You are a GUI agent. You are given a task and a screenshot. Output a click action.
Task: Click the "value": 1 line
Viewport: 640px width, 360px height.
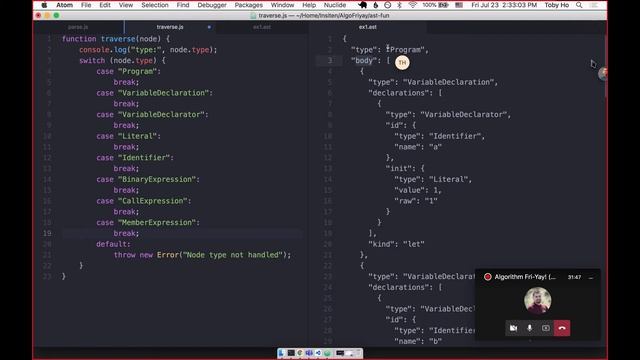(x=418, y=190)
